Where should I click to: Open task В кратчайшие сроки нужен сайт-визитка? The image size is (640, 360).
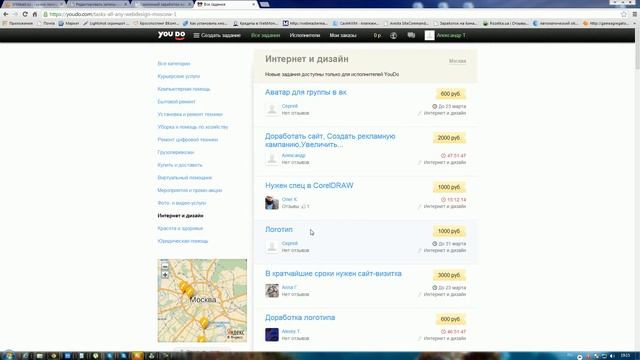click(x=333, y=273)
